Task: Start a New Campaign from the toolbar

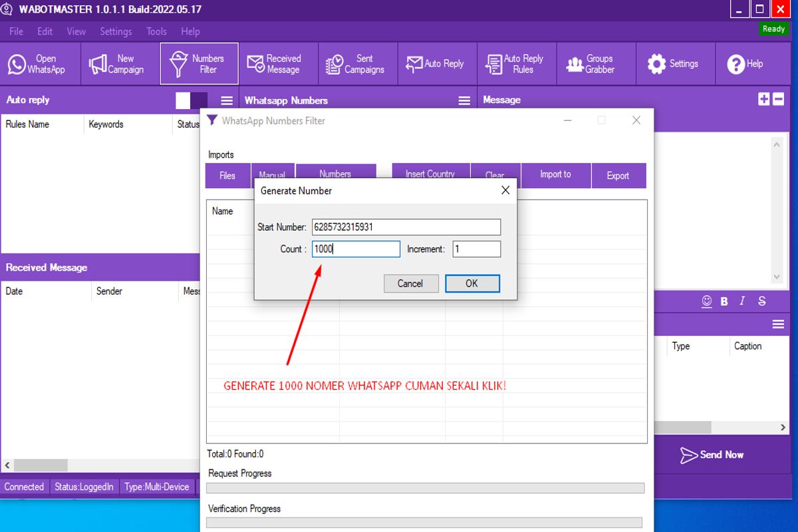Action: click(120, 64)
